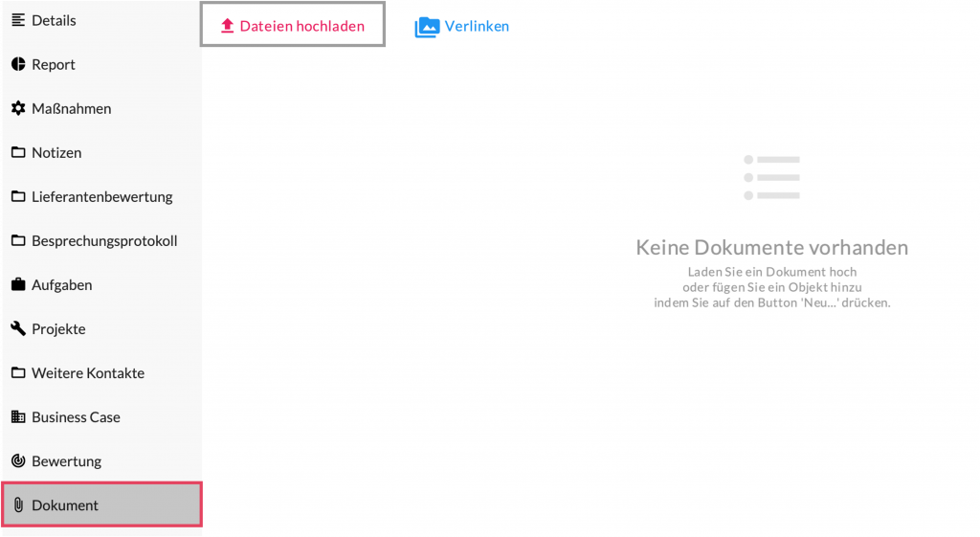
Task: Click the Dokument paperclip icon
Action: [x=18, y=504]
